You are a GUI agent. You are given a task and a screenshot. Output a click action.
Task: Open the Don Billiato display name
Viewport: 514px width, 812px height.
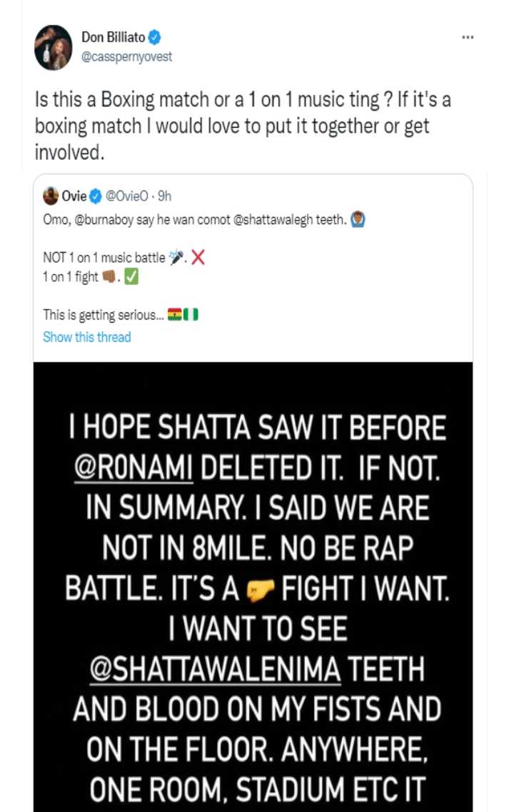coord(113,38)
